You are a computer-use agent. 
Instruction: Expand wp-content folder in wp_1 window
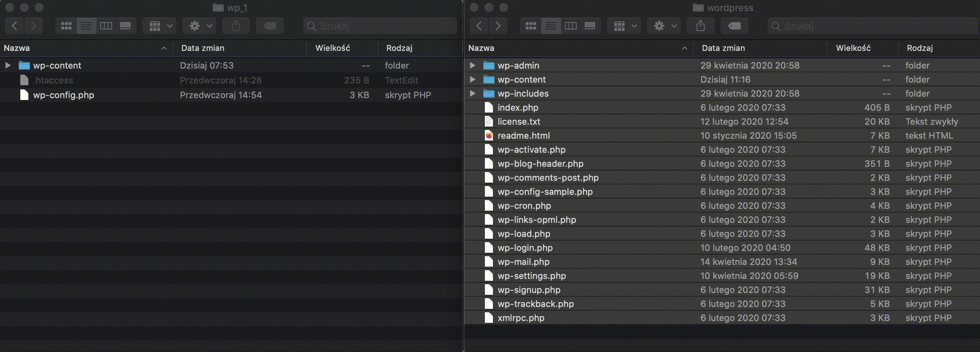8,65
